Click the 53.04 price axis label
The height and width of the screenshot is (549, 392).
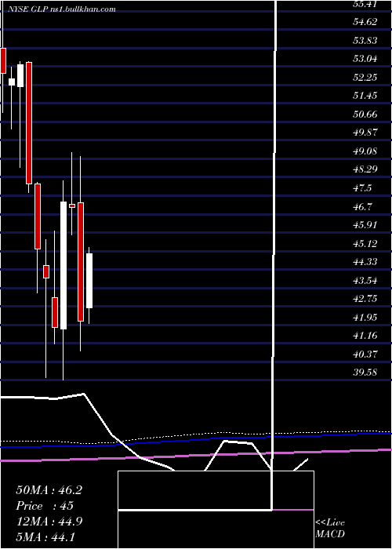coord(365,59)
